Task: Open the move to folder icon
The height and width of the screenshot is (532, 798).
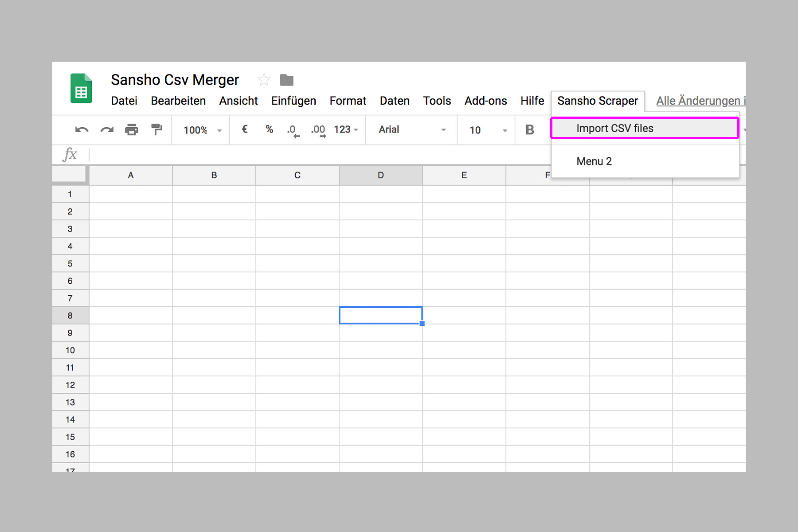Action: 287,80
